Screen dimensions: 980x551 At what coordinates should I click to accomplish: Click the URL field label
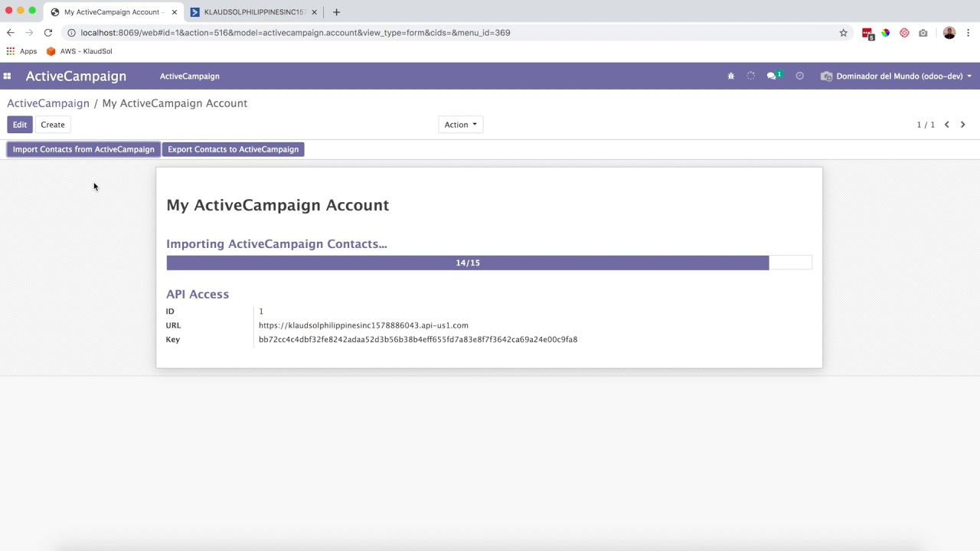[173, 325]
